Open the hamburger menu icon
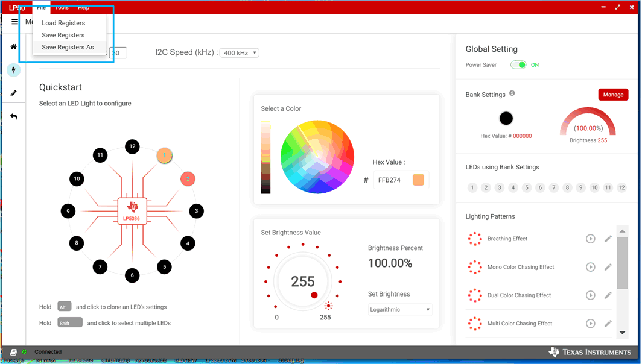Viewport: 642px width, 364px height. [15, 22]
